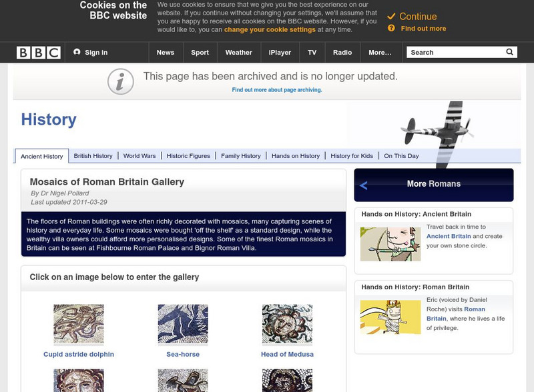Screen dimensions: 534x392
Task: Accept cookies with Continue
Action: 418,16
